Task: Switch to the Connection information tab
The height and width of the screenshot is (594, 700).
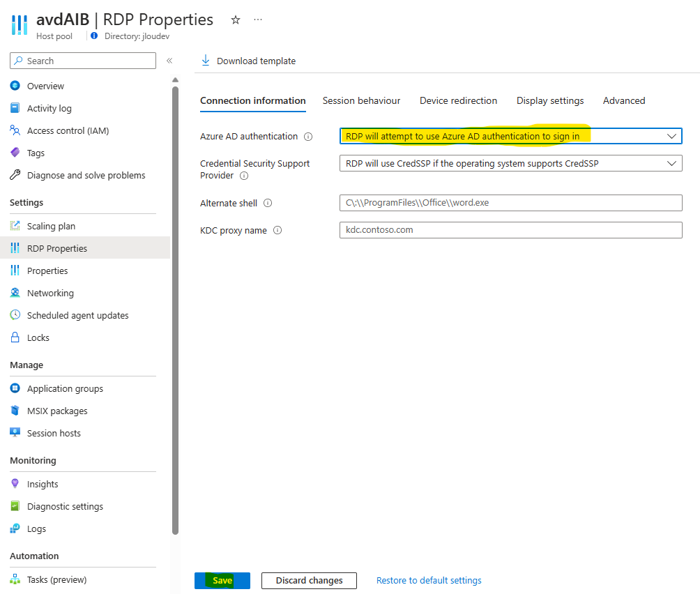Action: coord(252,101)
